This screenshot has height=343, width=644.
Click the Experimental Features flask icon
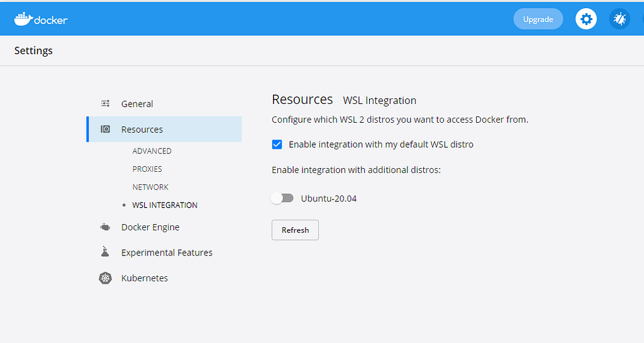click(105, 252)
